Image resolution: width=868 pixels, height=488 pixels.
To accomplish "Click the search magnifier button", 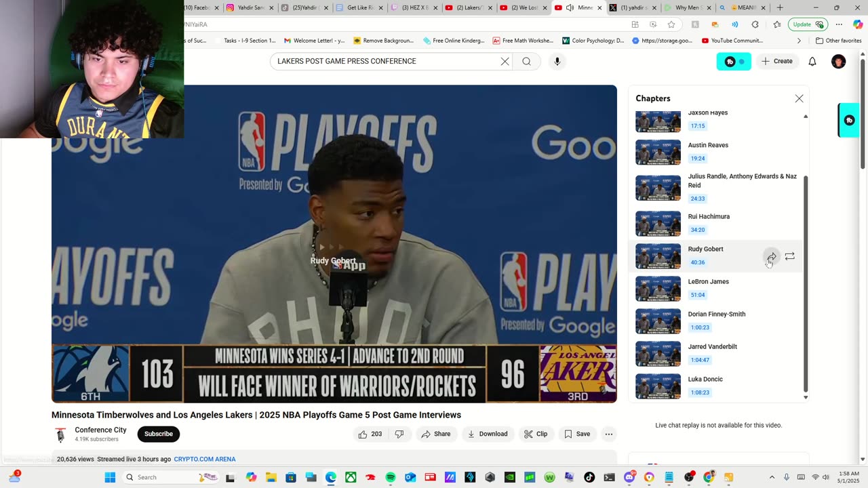I will [x=526, y=61].
